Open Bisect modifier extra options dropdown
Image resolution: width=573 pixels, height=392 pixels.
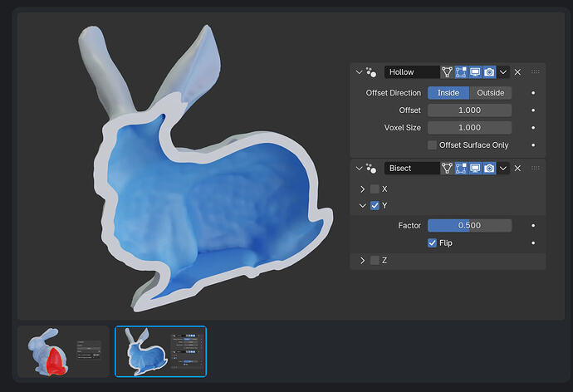coord(503,168)
